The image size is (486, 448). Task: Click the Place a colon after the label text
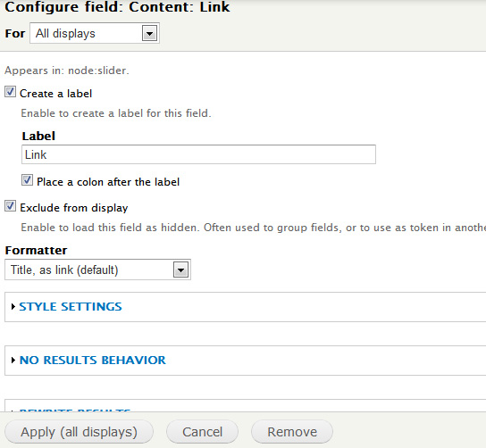tap(108, 182)
